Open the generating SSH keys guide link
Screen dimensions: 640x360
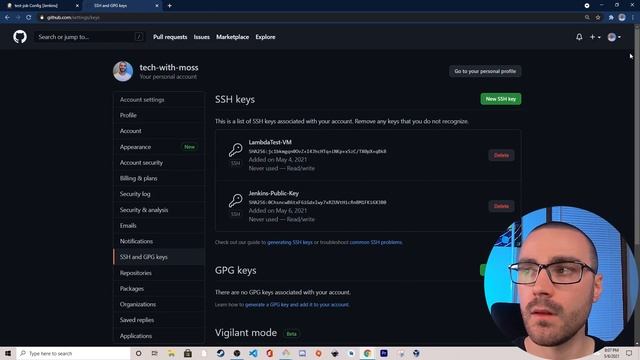290,242
